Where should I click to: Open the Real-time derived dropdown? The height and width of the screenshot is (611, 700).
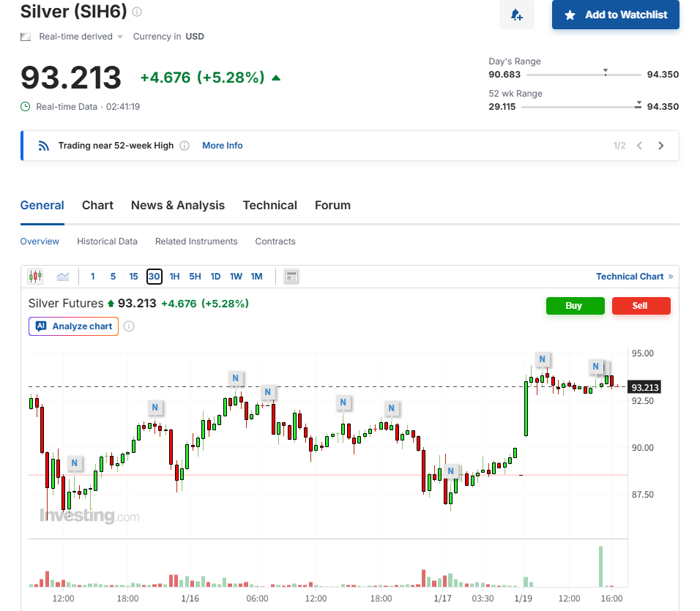81,37
